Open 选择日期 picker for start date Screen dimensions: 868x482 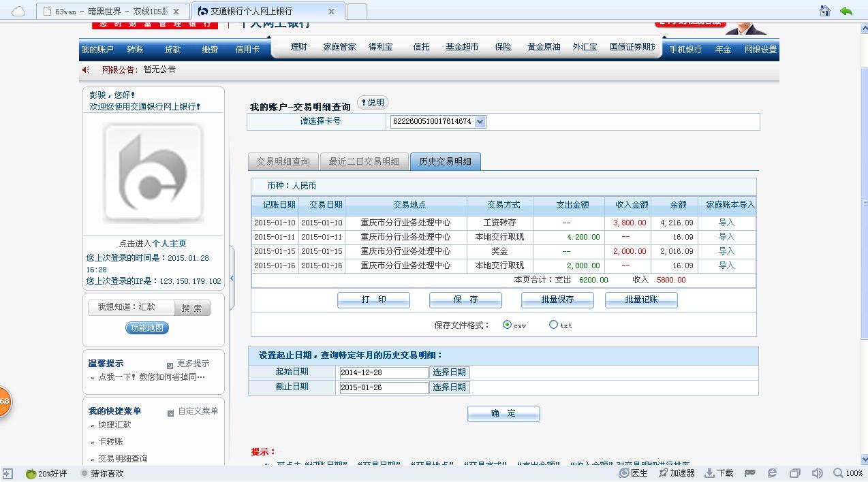click(x=450, y=372)
